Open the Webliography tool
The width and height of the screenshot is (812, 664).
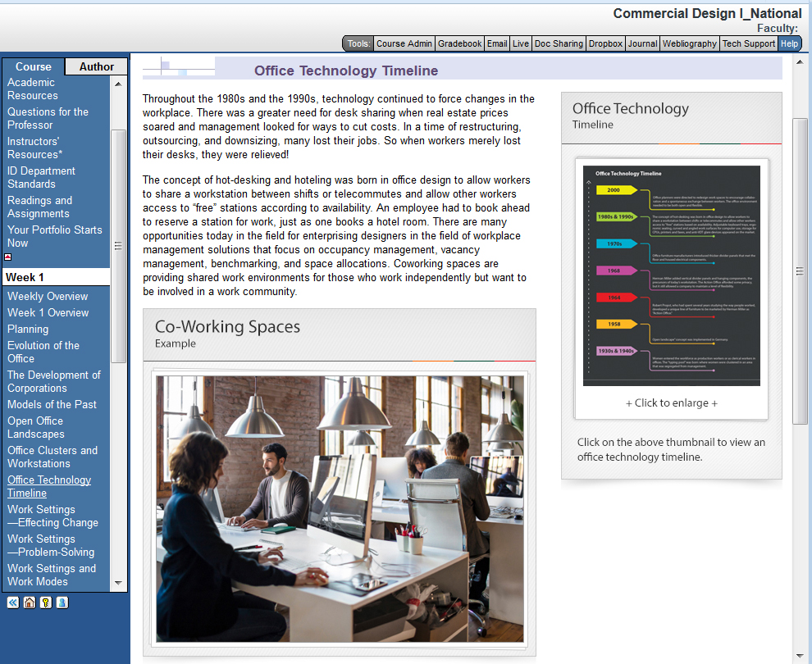click(x=689, y=43)
